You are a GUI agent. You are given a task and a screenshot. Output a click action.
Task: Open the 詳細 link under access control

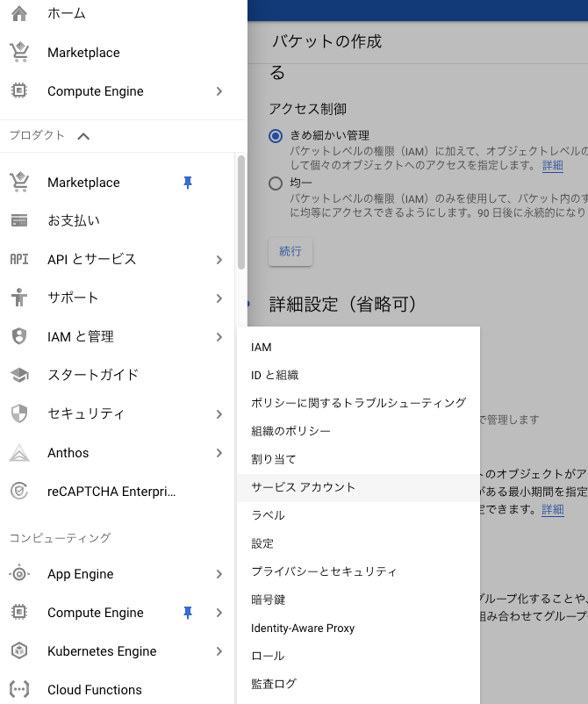pos(552,165)
